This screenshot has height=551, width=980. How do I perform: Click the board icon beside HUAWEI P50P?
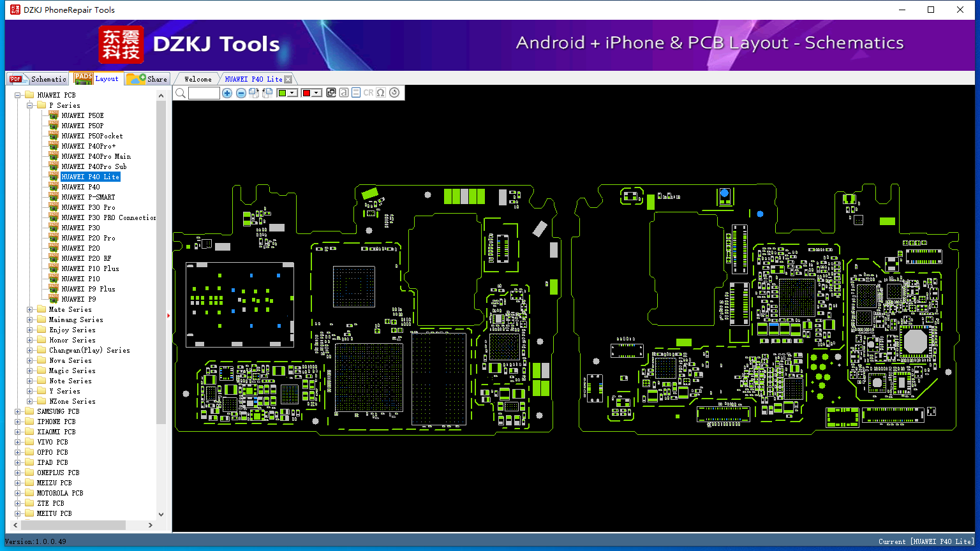click(54, 126)
